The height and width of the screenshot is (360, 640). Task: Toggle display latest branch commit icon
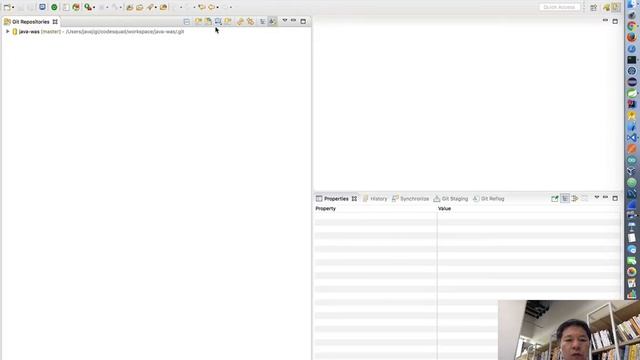[272, 21]
